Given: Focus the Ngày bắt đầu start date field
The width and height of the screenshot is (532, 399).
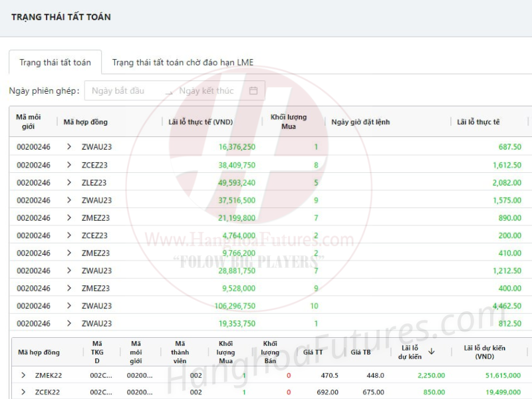Looking at the screenshot, I should pyautogui.click(x=120, y=91).
